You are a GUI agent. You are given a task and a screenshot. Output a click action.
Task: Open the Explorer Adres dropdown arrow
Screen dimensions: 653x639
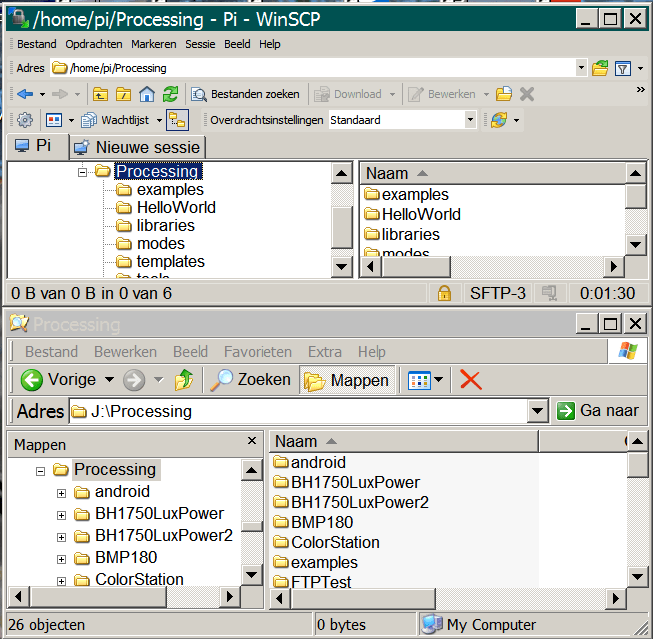point(537,411)
